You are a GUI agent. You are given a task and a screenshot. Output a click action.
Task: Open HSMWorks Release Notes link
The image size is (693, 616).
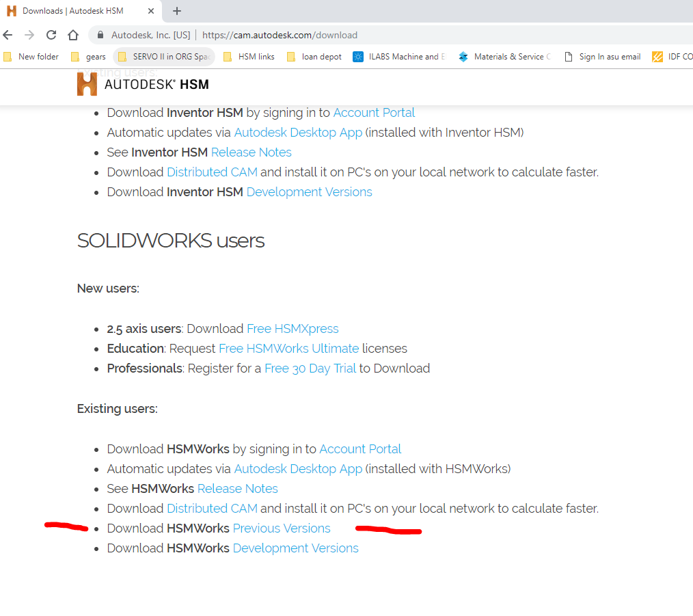[x=237, y=489]
